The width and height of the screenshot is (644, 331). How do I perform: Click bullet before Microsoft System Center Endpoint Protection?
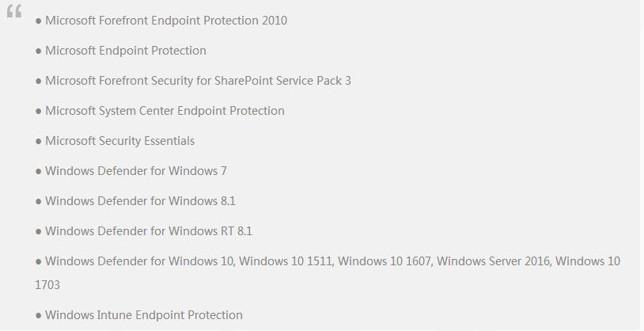click(x=39, y=112)
